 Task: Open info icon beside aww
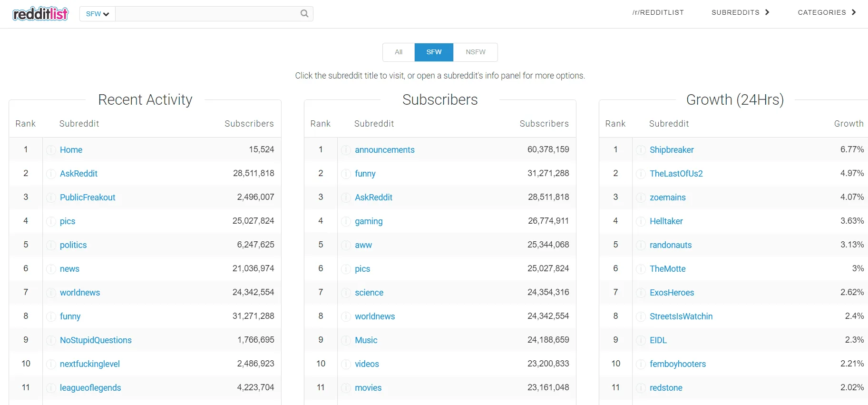(x=346, y=245)
